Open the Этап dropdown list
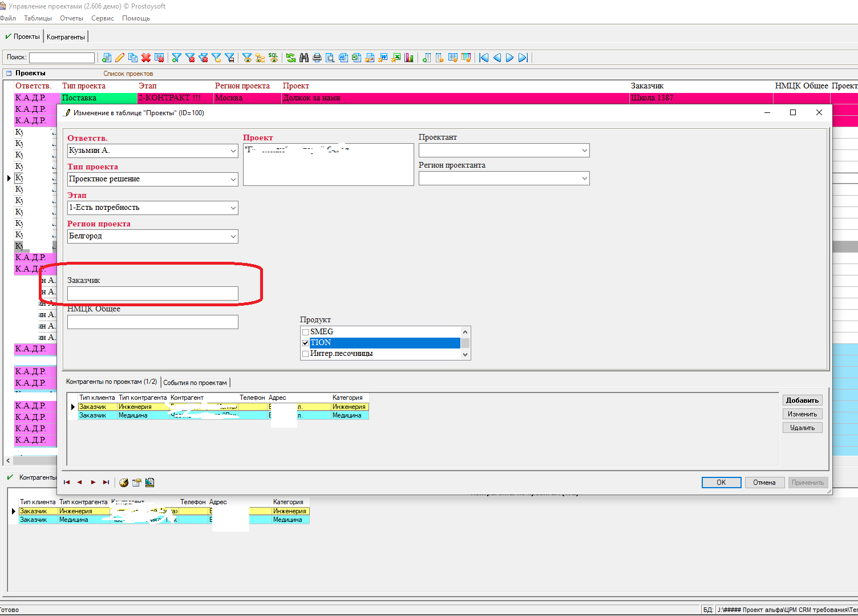 click(x=233, y=208)
